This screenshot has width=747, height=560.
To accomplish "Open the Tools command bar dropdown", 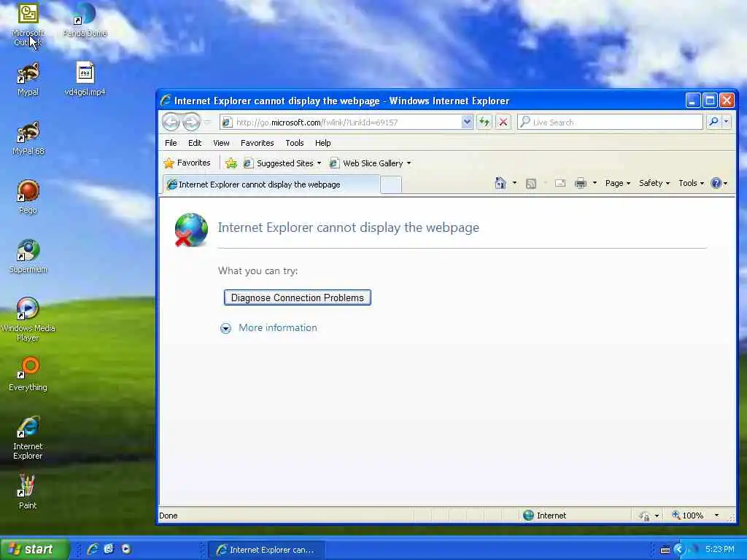I will 691,183.
